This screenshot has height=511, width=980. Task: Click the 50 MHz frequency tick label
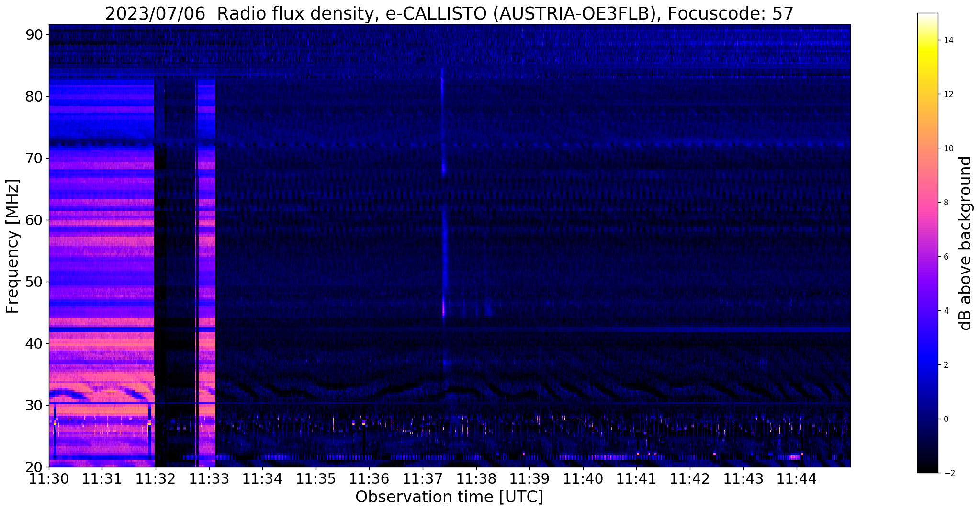click(x=34, y=282)
